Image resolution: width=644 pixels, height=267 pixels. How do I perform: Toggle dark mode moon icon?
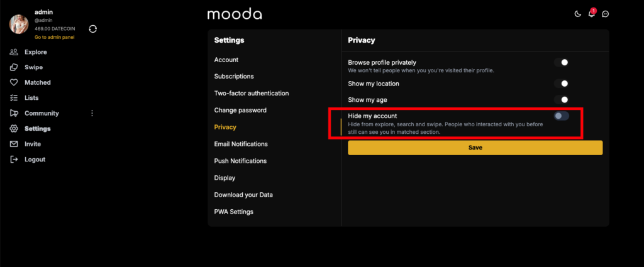coord(578,14)
